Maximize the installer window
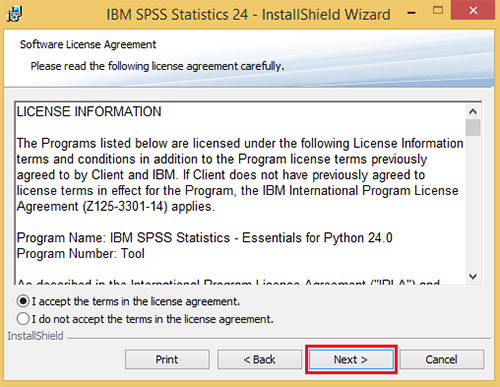The width and height of the screenshot is (500, 387). click(x=438, y=11)
